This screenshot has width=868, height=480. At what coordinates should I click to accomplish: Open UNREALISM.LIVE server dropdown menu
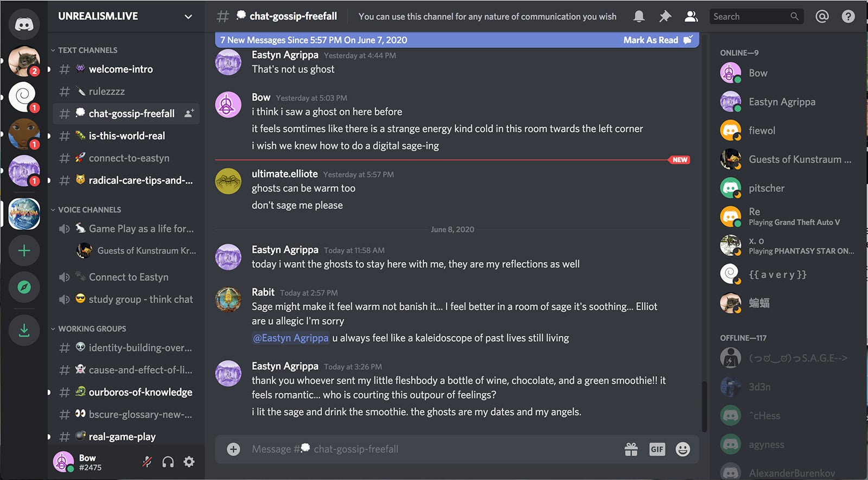(x=188, y=17)
